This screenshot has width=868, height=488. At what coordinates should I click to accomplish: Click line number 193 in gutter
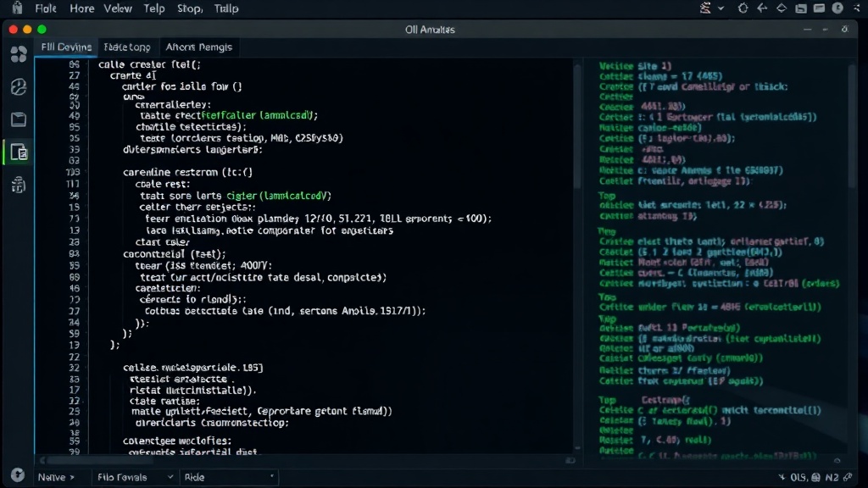coord(73,172)
